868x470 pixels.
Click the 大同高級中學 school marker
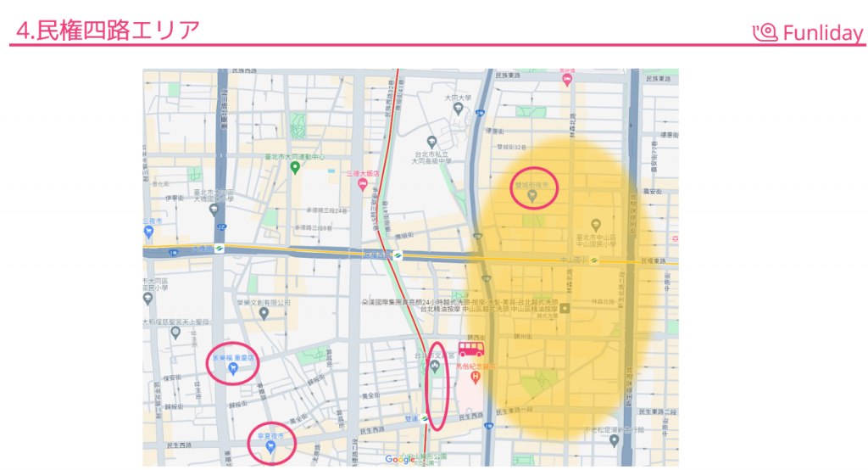431,141
